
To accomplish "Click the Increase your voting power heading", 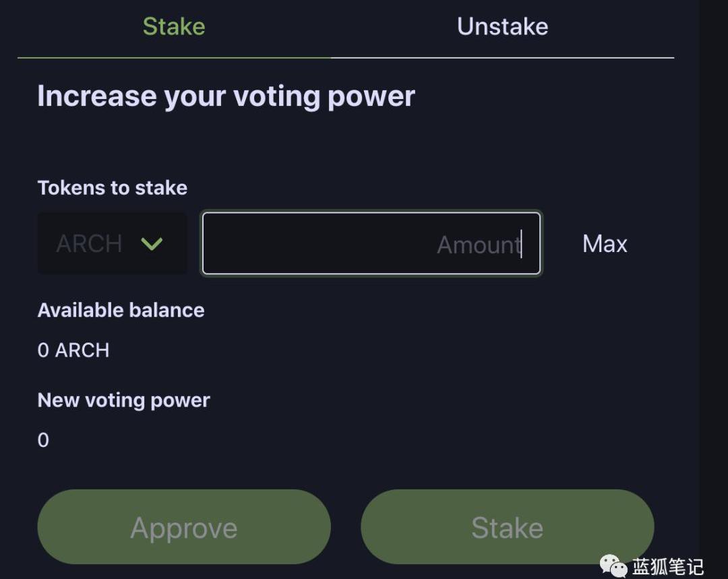I will tap(226, 96).
